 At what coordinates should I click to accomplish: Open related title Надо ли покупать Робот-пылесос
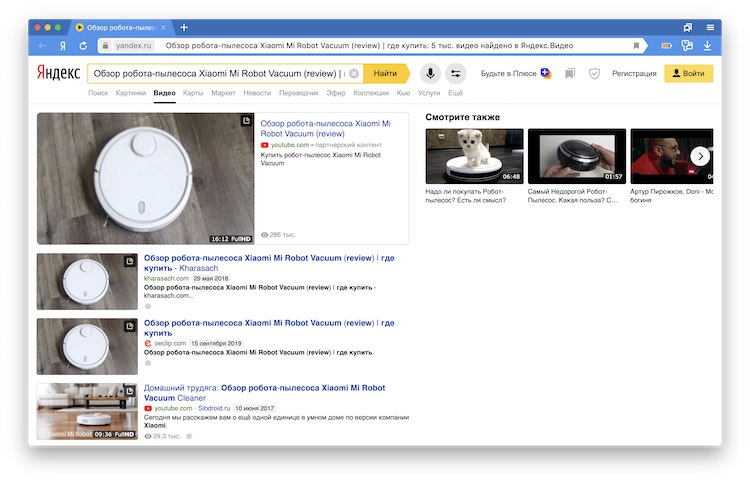click(465, 196)
